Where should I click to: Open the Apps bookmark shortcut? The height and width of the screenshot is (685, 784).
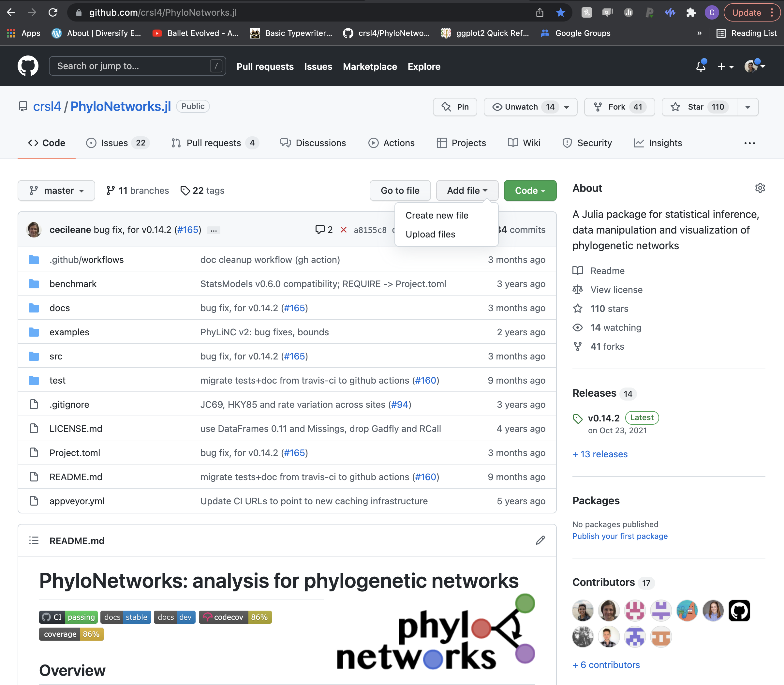23,33
